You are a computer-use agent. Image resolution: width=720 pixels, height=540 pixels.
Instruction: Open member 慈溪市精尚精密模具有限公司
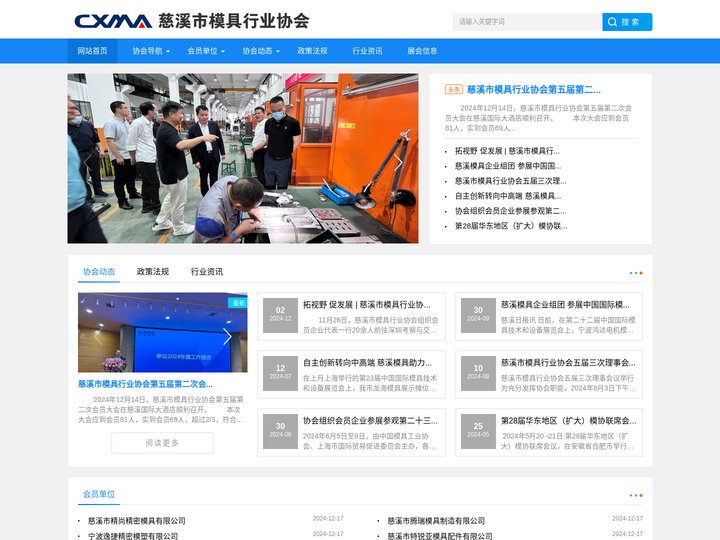click(x=137, y=521)
